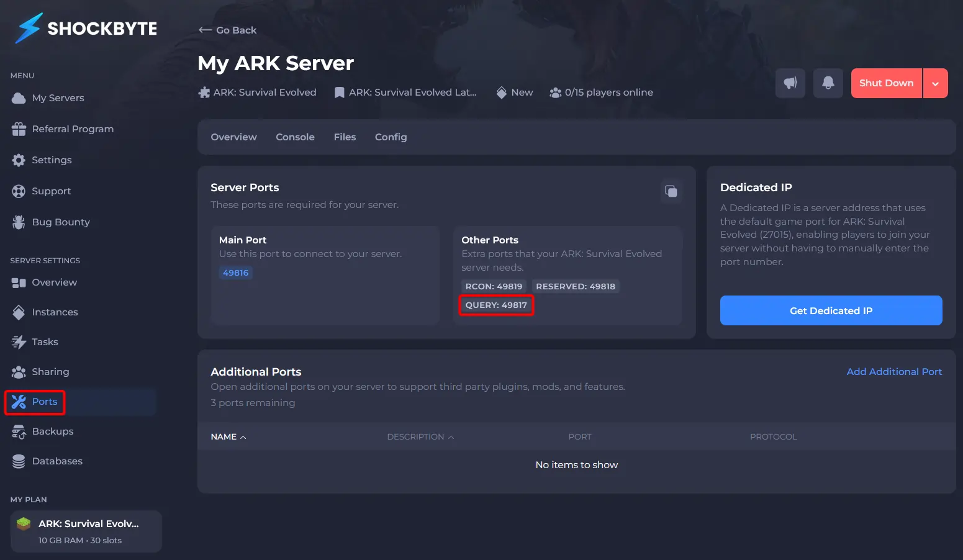Click the Settings gear icon
Image resolution: width=963 pixels, height=560 pixels.
coord(19,160)
